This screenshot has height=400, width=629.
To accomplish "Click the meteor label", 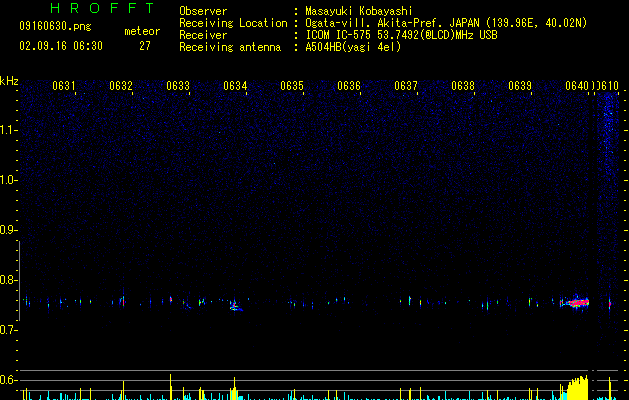I will click(x=142, y=31).
